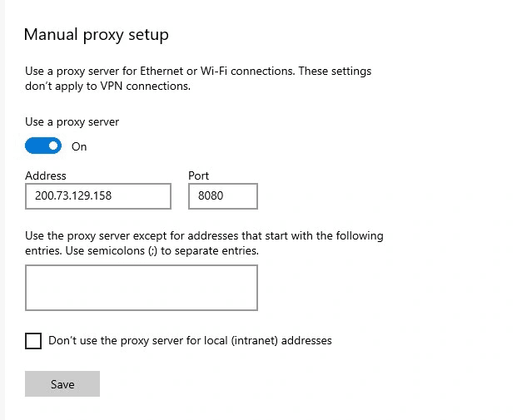Turn off the Use a proxy server toggle
This screenshot has width=517, height=420.
pos(43,146)
